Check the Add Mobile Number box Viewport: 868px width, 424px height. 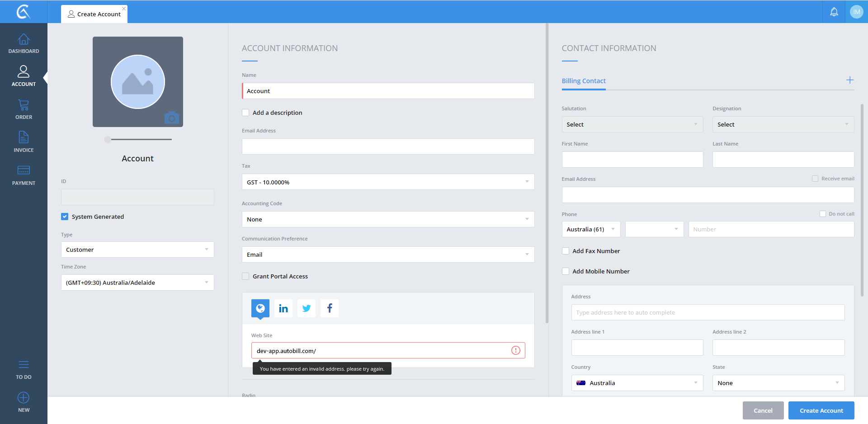566,271
